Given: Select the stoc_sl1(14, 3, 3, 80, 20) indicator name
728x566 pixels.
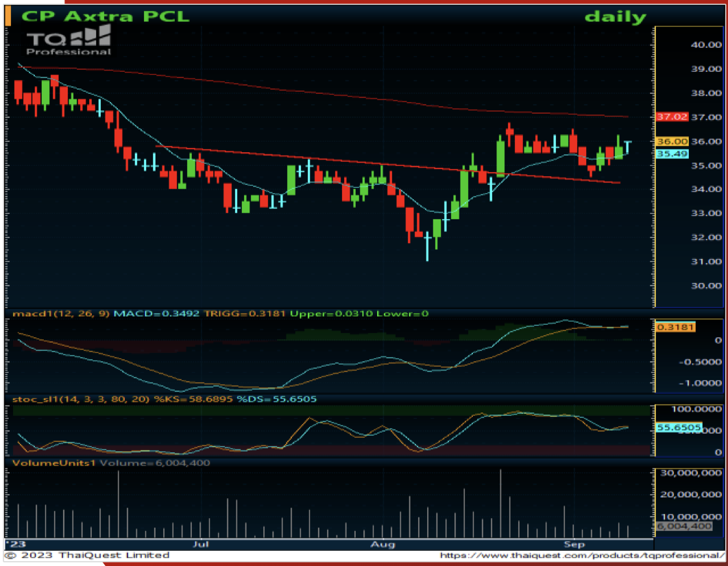Looking at the screenshot, I should (81, 399).
